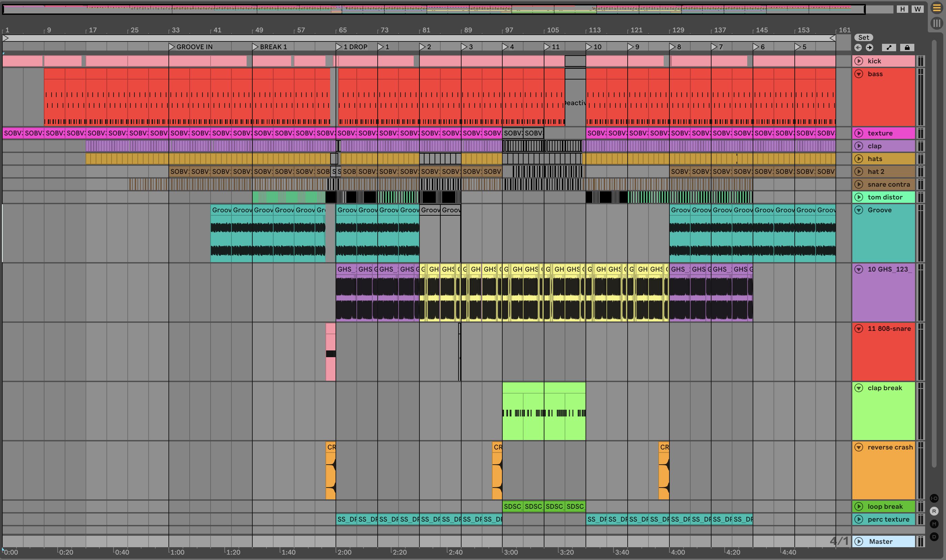Unfold the clap track
Screen dimensions: 946x560
pos(859,146)
